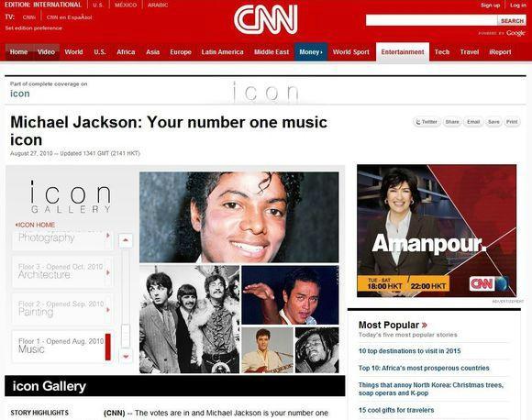532x420 pixels.
Task: Switch to the Entertainment tab
Action: tap(403, 52)
